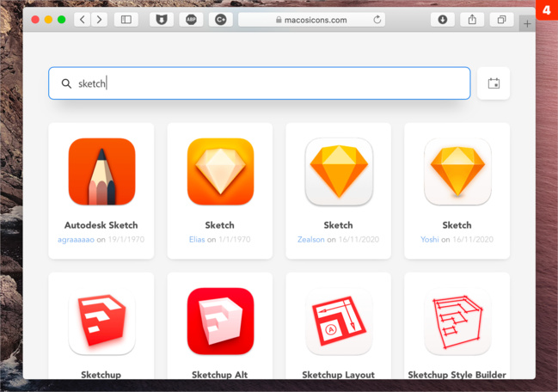
Task: Click the Sketchup Alt label
Action: 219,375
